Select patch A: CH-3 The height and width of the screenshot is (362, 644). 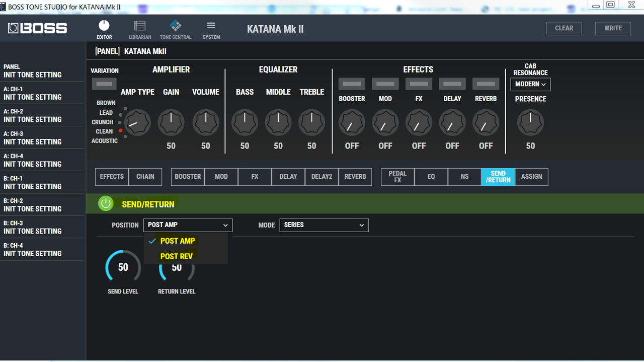[43, 138]
